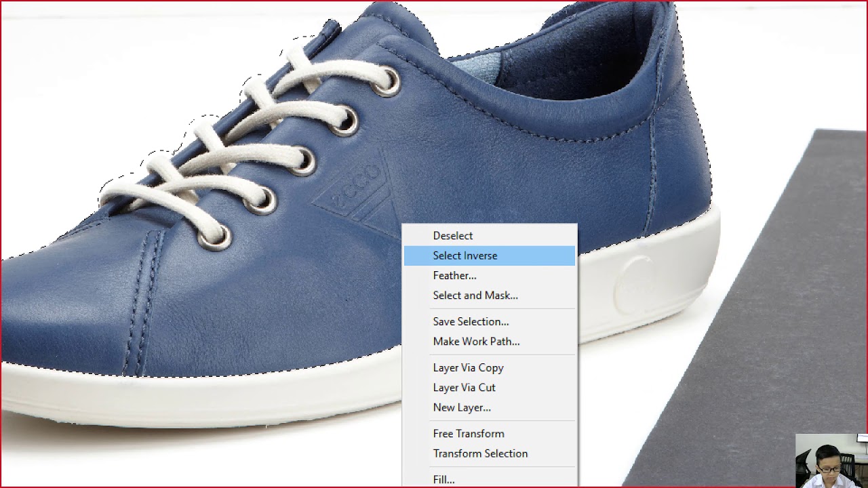Screen dimensions: 868x488
Task: Click the webcam presenter thumbnail
Action: point(831,460)
